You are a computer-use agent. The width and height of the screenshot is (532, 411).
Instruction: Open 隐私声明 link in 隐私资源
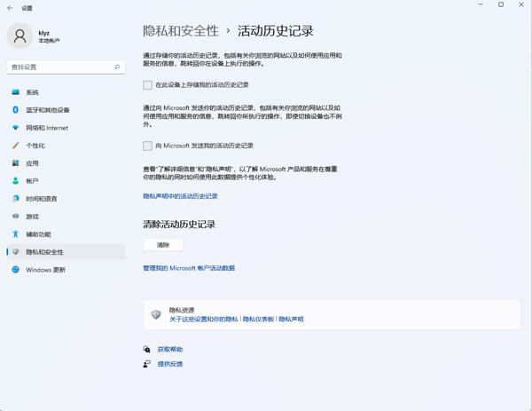(291, 319)
